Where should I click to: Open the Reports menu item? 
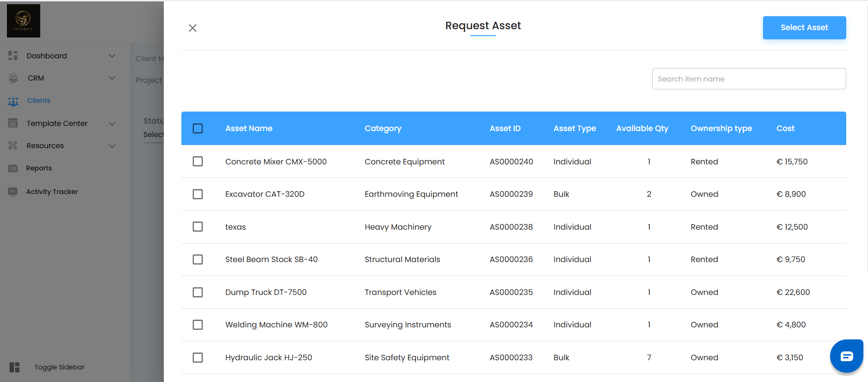(x=39, y=168)
